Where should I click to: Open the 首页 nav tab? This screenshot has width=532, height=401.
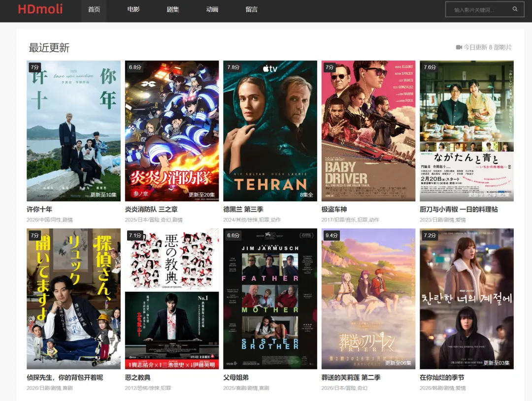click(94, 9)
